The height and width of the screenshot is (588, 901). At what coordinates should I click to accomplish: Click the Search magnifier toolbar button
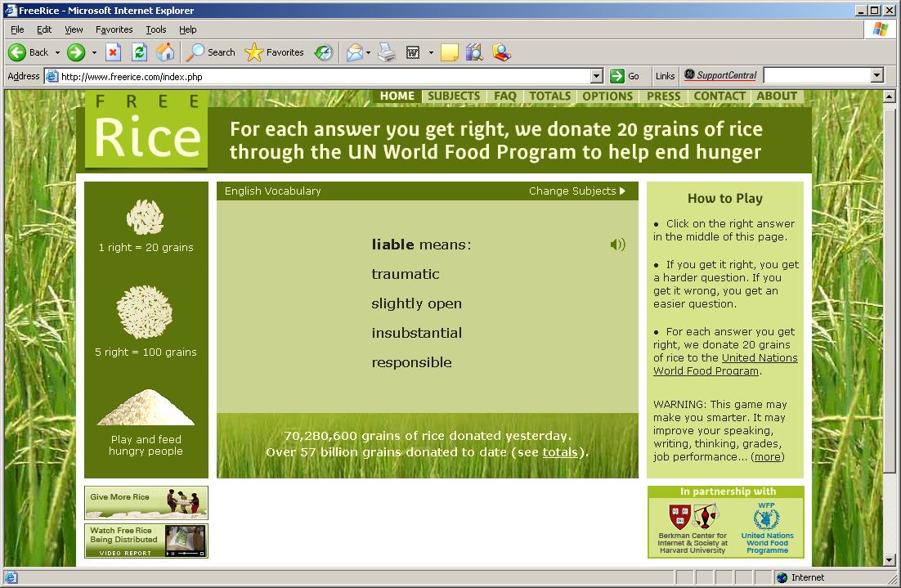(210, 52)
